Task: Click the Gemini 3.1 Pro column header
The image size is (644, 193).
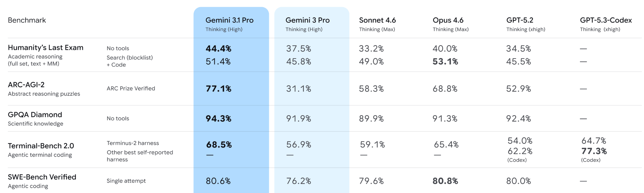Action: [x=229, y=20]
